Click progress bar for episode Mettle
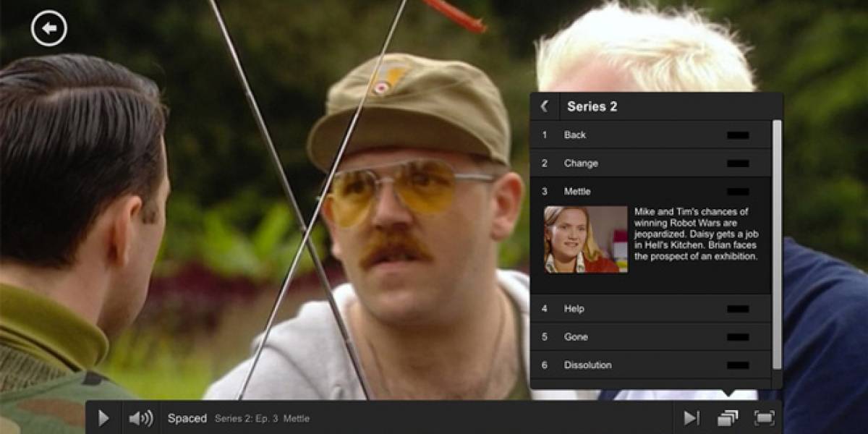The width and height of the screenshot is (868, 434). 738,192
